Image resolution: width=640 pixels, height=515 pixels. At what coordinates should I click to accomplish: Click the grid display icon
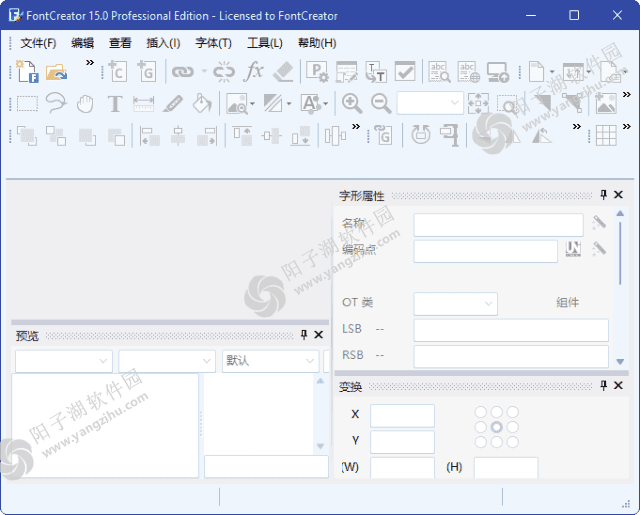point(606,135)
